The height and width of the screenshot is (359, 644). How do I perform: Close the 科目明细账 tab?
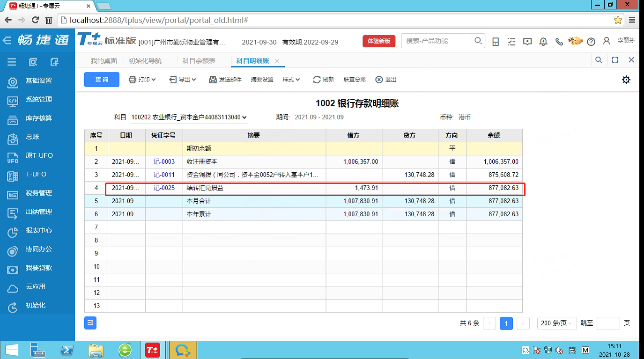point(277,61)
